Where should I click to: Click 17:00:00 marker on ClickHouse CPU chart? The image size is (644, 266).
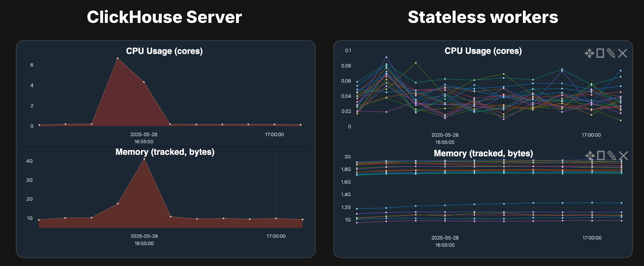click(x=274, y=134)
